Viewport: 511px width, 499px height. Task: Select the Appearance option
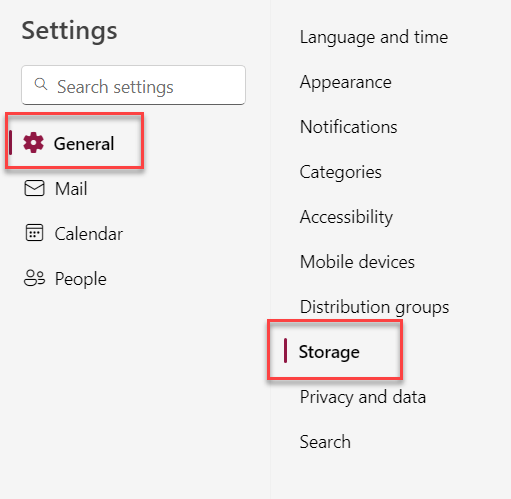(x=346, y=82)
